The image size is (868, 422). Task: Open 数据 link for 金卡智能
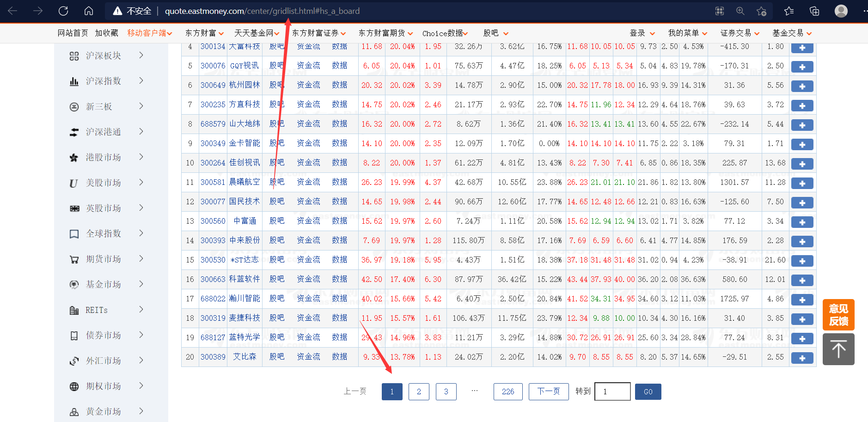coord(340,143)
